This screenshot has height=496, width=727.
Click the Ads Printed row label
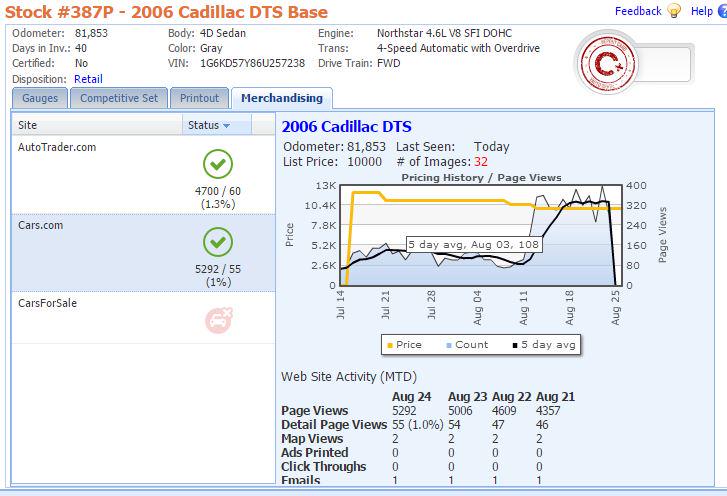pos(314,452)
